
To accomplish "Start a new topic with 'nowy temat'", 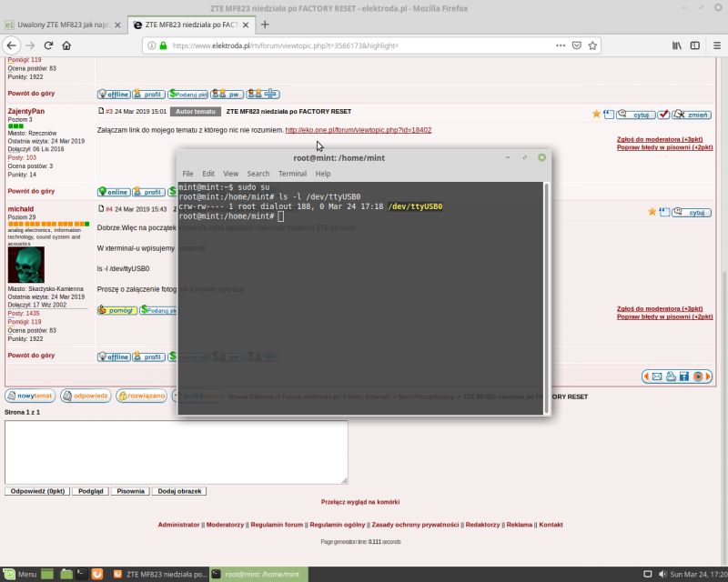I will point(30,396).
